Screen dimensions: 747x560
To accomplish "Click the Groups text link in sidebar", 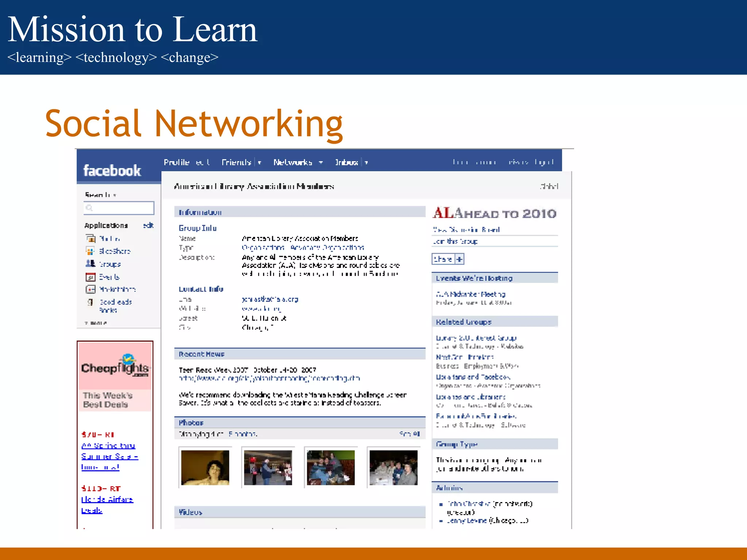I will coord(110,264).
